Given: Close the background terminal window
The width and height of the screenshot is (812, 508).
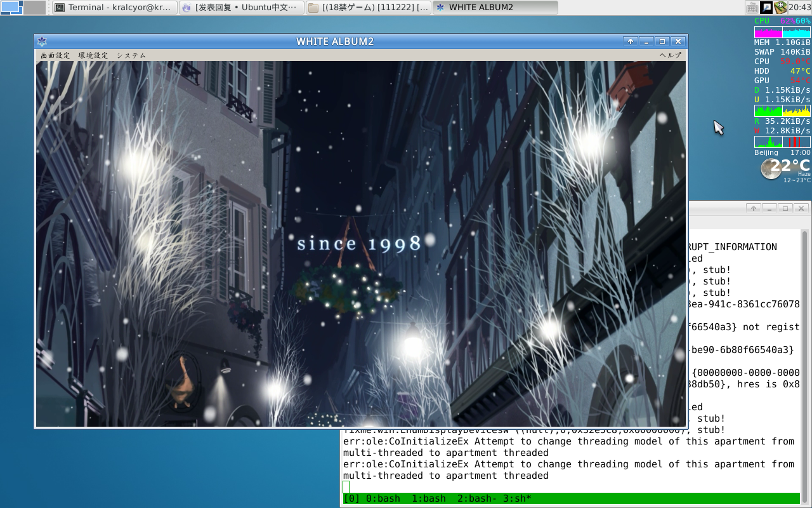Looking at the screenshot, I should [x=801, y=208].
